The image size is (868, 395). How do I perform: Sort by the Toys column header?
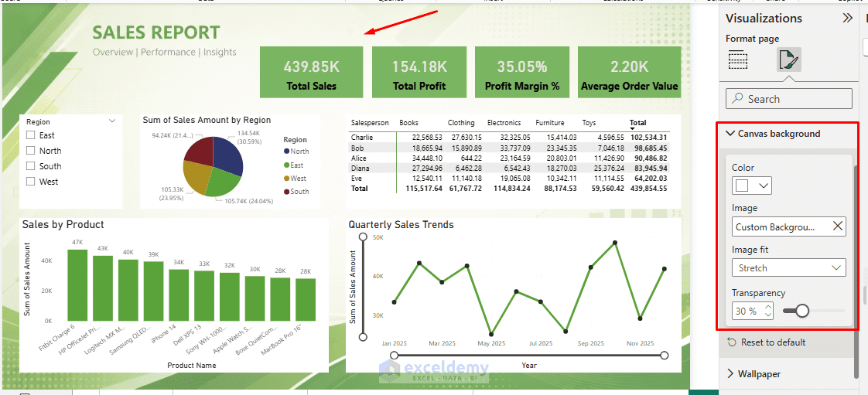589,123
